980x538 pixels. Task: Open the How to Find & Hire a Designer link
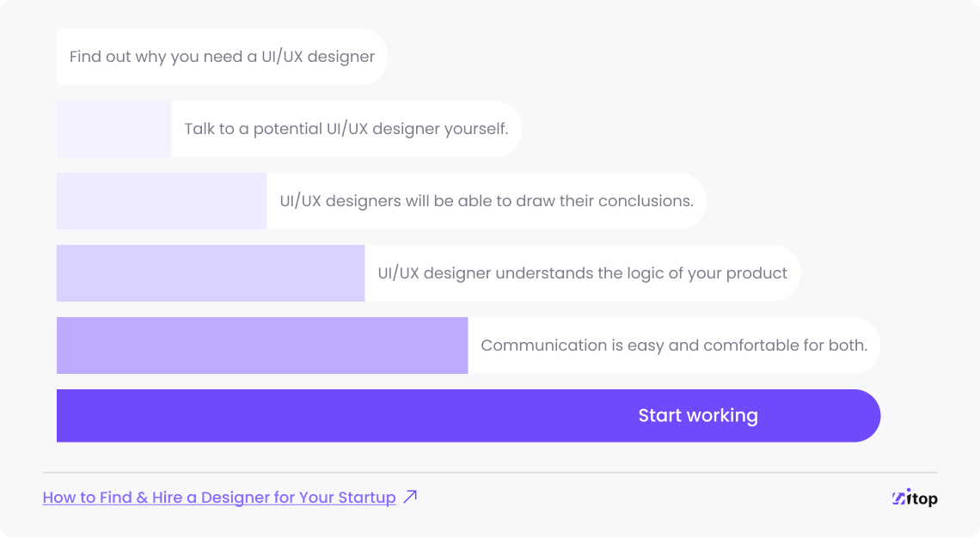218,498
